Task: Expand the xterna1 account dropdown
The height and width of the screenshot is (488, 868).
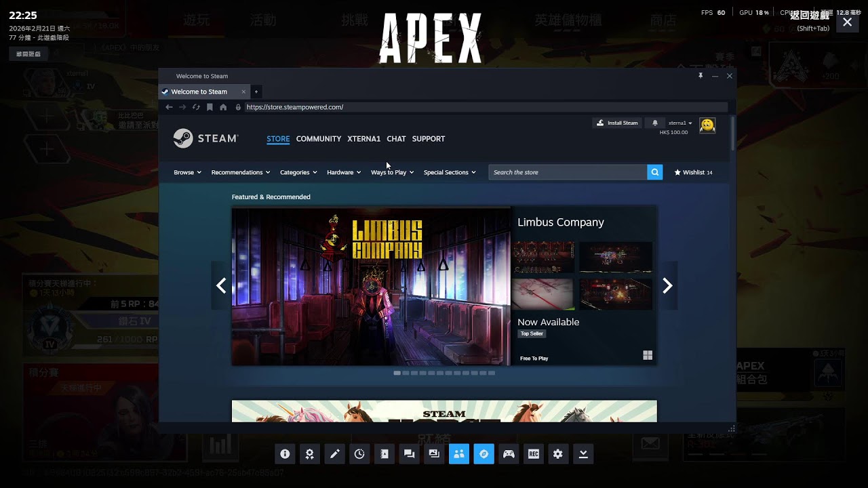Action: [x=680, y=123]
